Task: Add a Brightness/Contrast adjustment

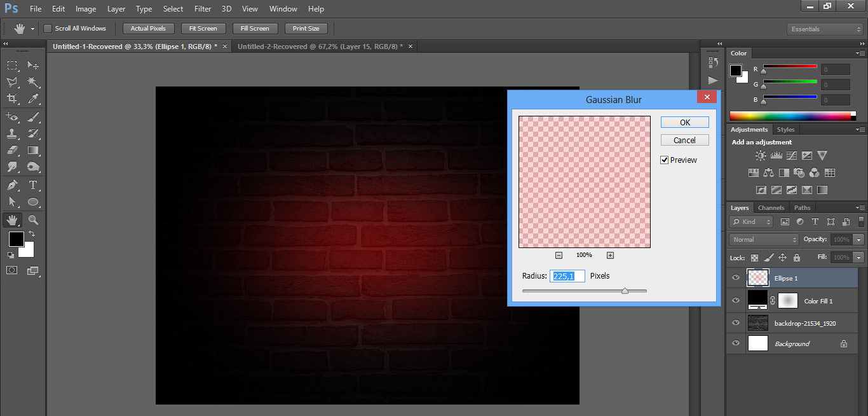Action: click(761, 156)
